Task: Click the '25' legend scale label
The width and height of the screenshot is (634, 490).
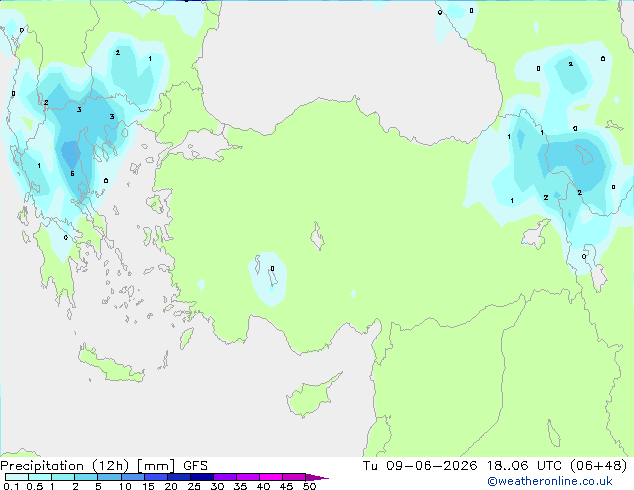Action: click(194, 486)
